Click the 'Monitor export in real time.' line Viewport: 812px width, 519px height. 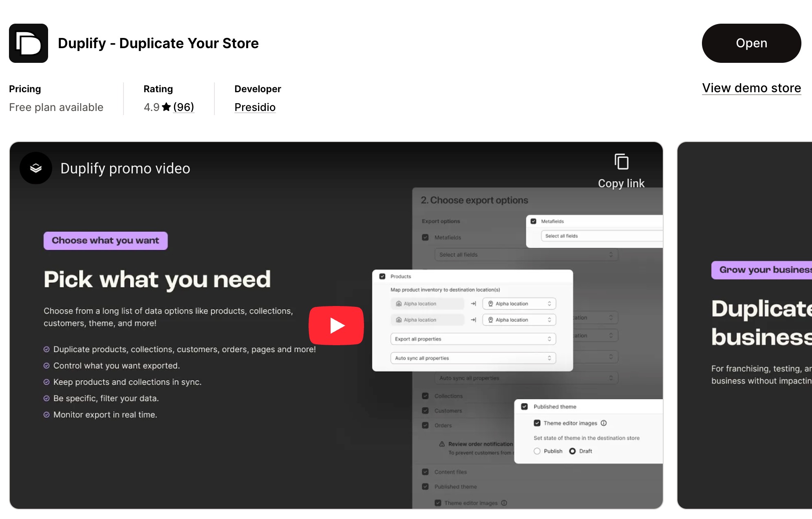pyautogui.click(x=105, y=415)
